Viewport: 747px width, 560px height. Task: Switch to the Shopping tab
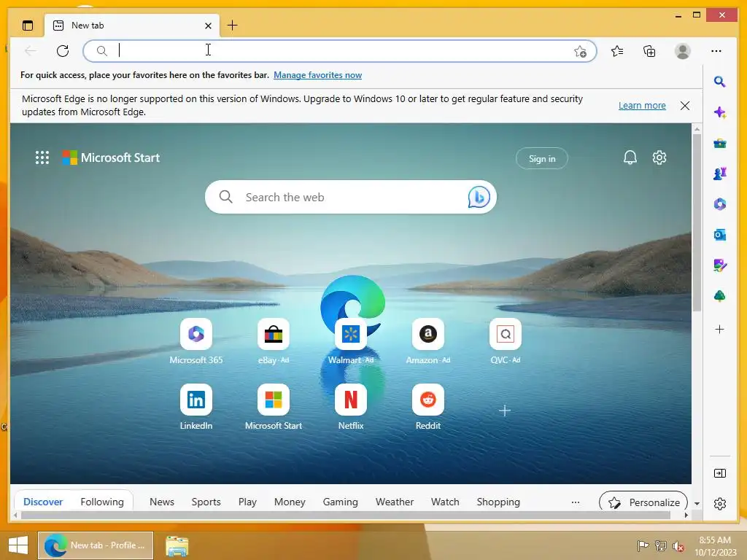coord(498,502)
